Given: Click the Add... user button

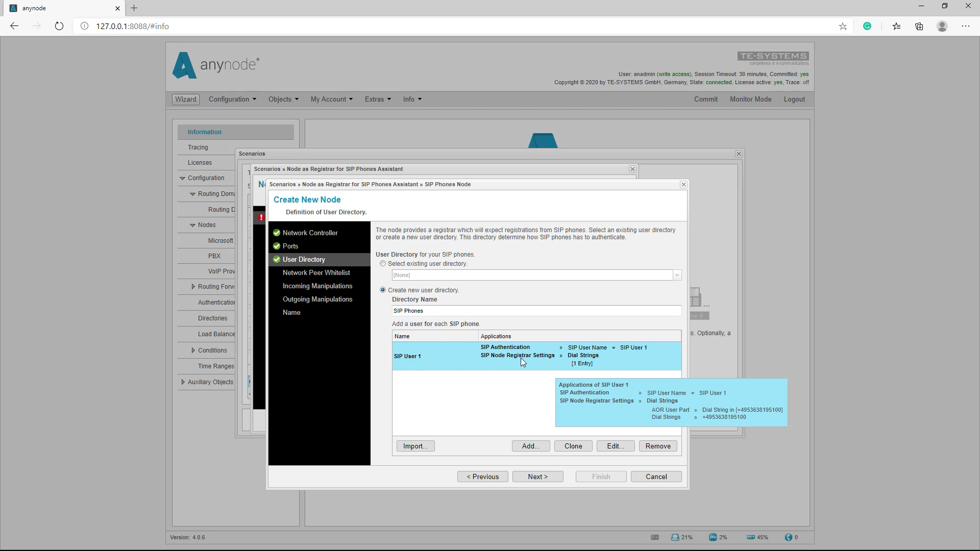Looking at the screenshot, I should [x=531, y=446].
